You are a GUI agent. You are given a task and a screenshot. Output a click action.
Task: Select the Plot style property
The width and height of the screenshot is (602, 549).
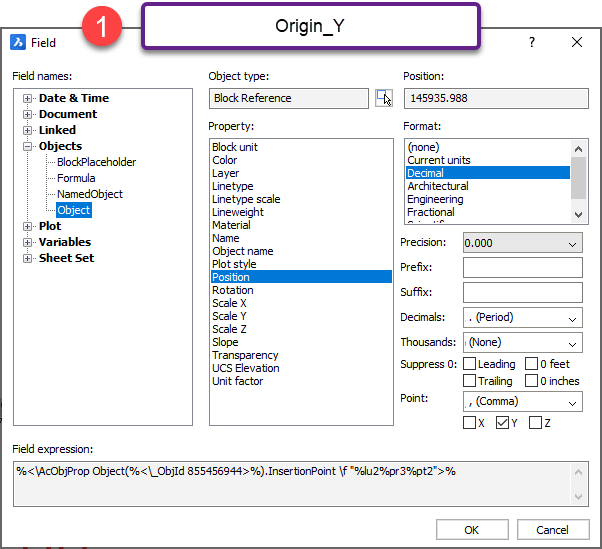click(301, 264)
